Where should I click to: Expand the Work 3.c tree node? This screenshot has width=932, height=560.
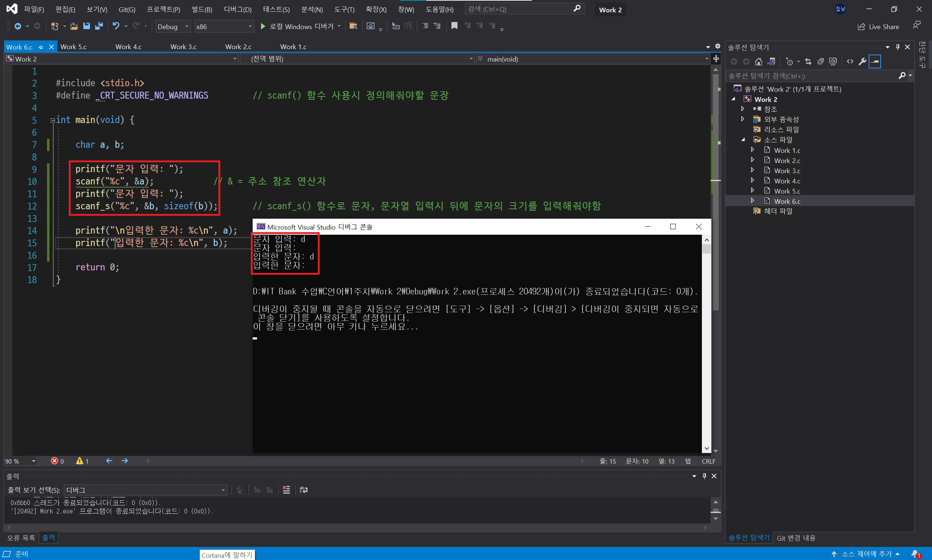(x=752, y=171)
